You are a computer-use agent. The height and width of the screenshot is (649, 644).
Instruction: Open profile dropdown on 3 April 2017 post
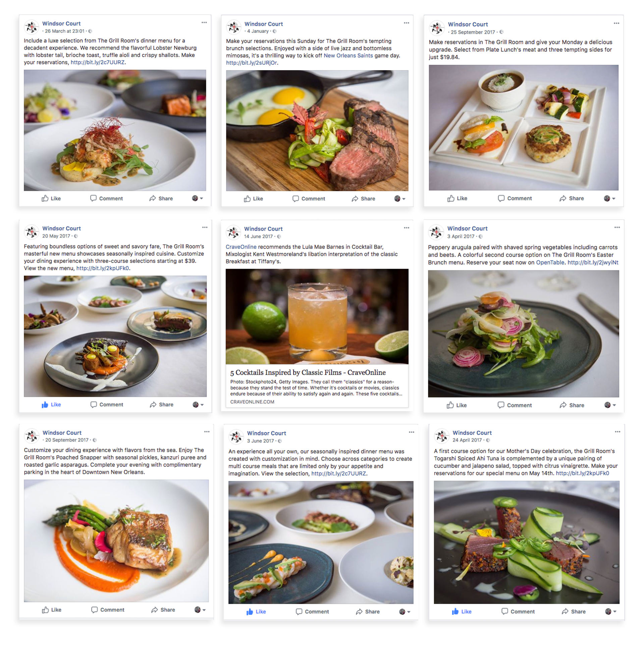point(610,405)
